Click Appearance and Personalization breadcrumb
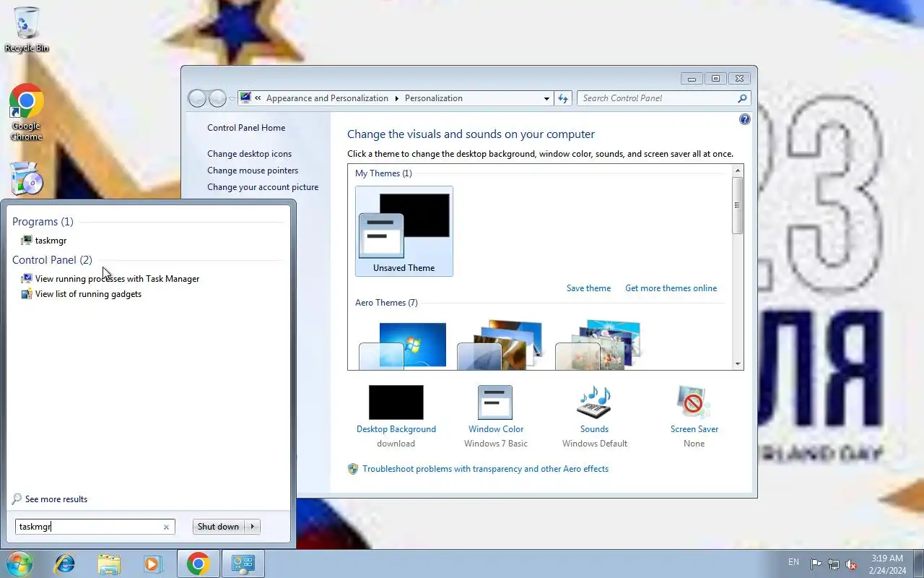Image resolution: width=924 pixels, height=578 pixels. pos(327,98)
